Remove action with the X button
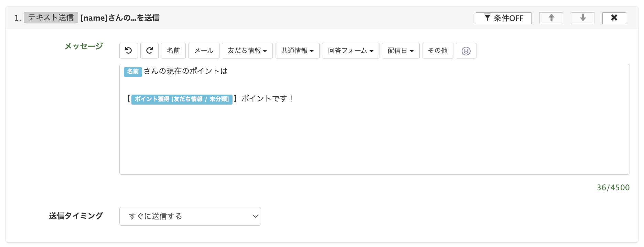This screenshot has height=247, width=644. 614,18
